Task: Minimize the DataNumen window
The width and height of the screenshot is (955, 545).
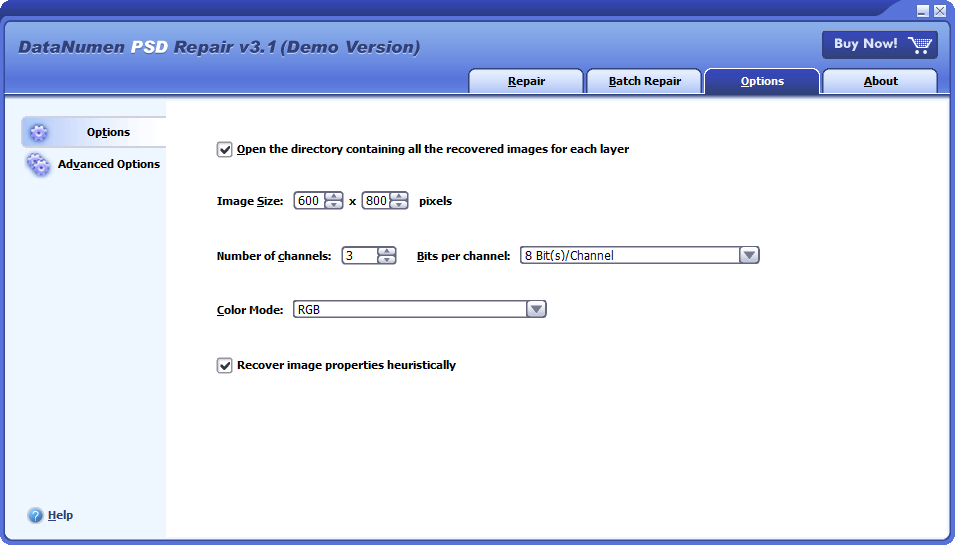Action: click(923, 10)
